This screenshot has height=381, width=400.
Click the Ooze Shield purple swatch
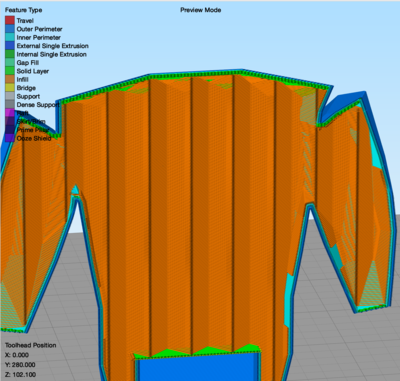coord(10,138)
